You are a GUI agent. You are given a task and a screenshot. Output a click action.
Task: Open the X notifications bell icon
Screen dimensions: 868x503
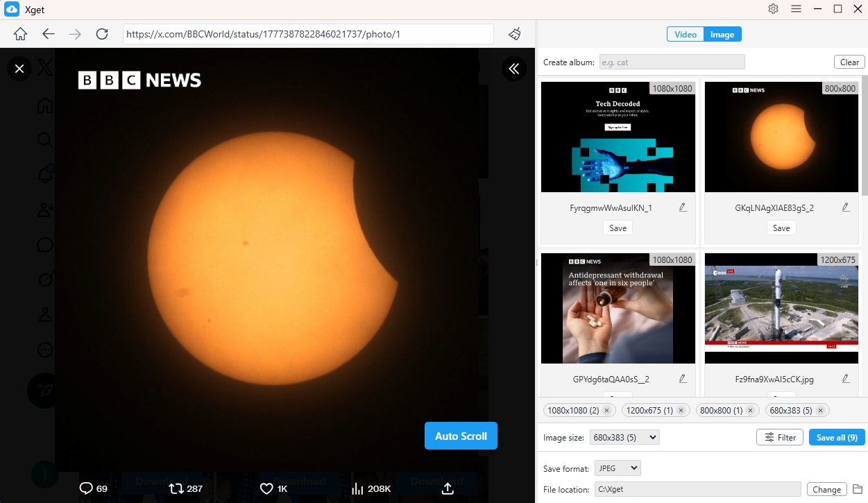pos(45,176)
